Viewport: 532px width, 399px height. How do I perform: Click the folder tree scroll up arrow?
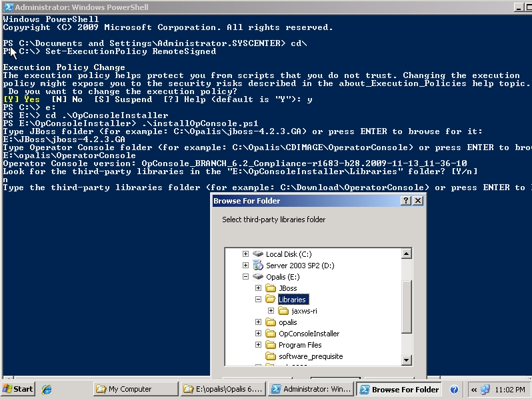click(x=407, y=254)
